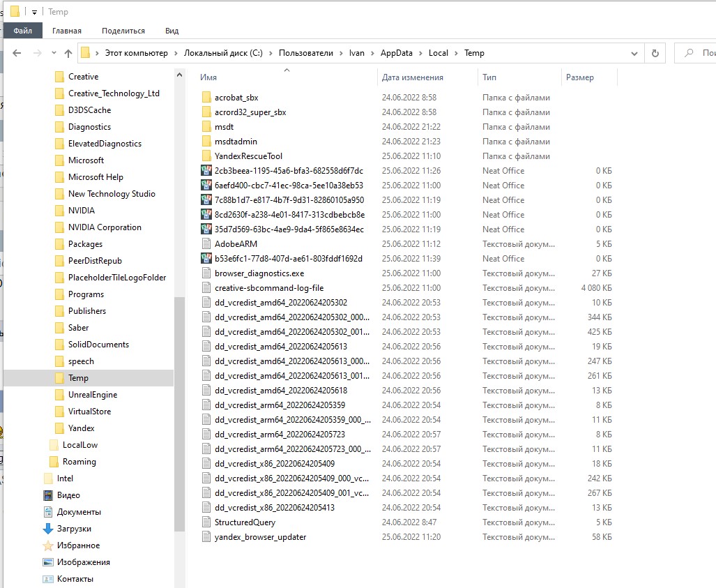Click Пользователи breadcrumb
Viewport: 716px width, 588px height.
click(306, 53)
